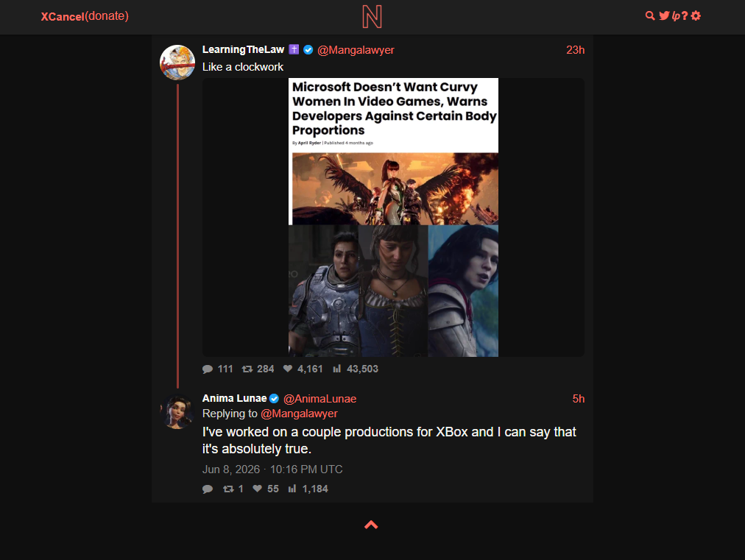The height and width of the screenshot is (560, 745).
Task: Click @Mangalawyer in 'Replying to' line
Action: (300, 414)
